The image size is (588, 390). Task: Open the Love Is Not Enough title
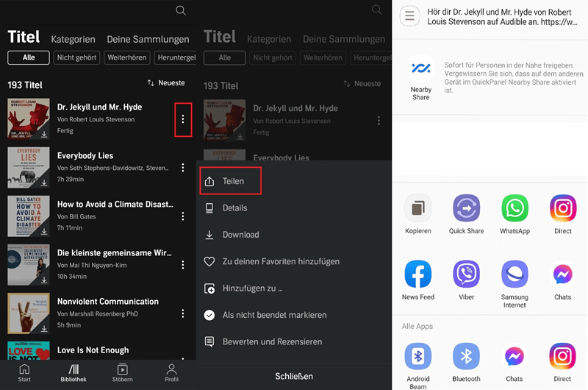pyautogui.click(x=93, y=350)
